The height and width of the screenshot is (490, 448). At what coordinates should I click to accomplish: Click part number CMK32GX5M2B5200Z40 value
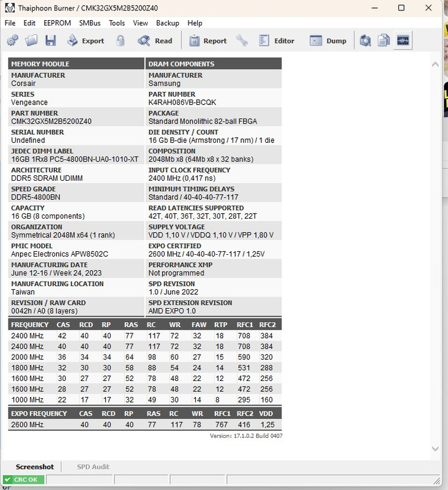click(x=51, y=121)
